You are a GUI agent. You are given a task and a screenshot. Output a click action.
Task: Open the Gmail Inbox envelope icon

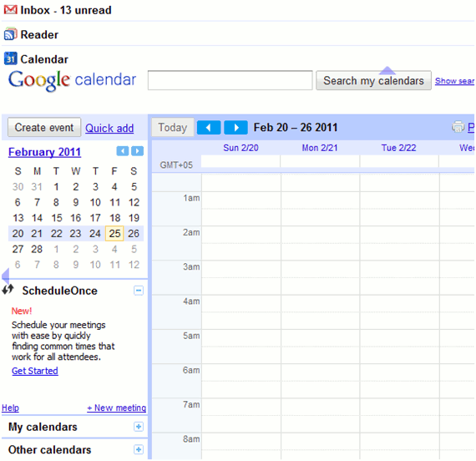tap(10, 10)
